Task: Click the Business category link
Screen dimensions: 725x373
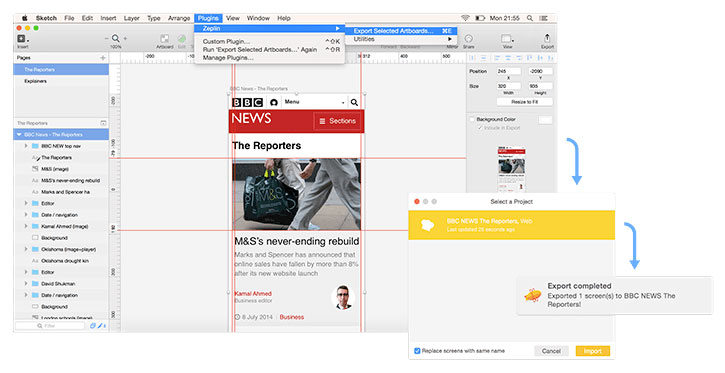Action: point(292,317)
